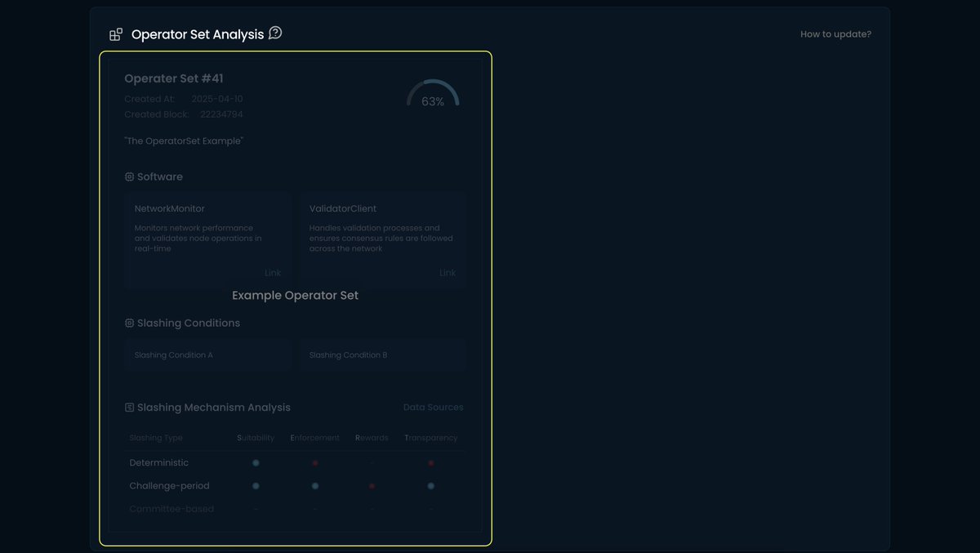Click the NetworkMonitor description text
This screenshot has height=553, width=980.
[x=198, y=239]
